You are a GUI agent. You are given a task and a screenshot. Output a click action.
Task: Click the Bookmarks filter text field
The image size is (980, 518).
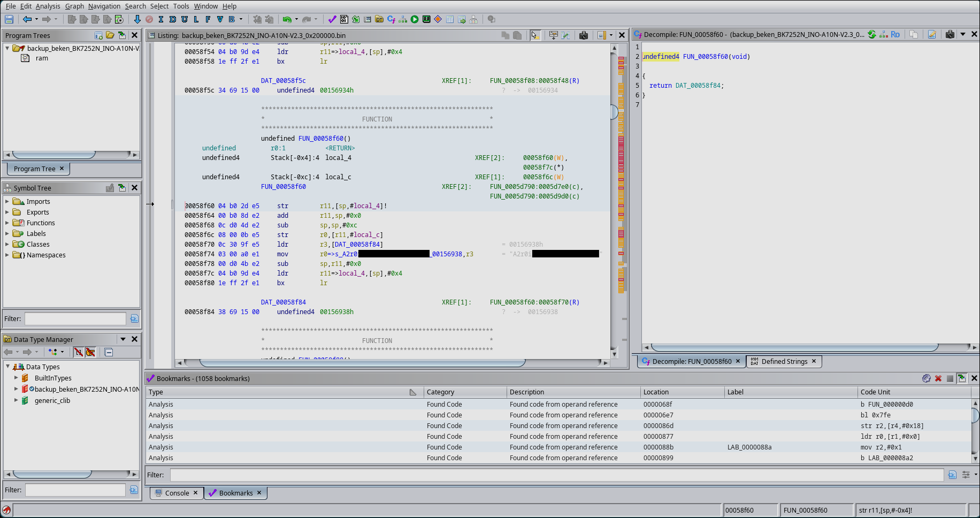(x=556, y=475)
